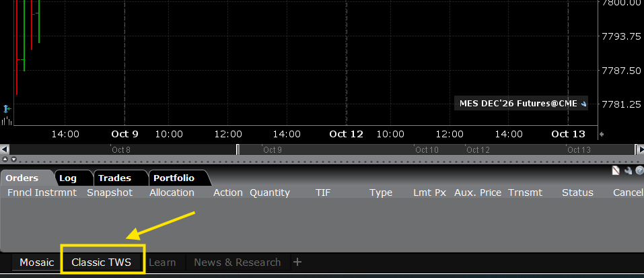Click the Aux. Price column header

[x=478, y=193]
